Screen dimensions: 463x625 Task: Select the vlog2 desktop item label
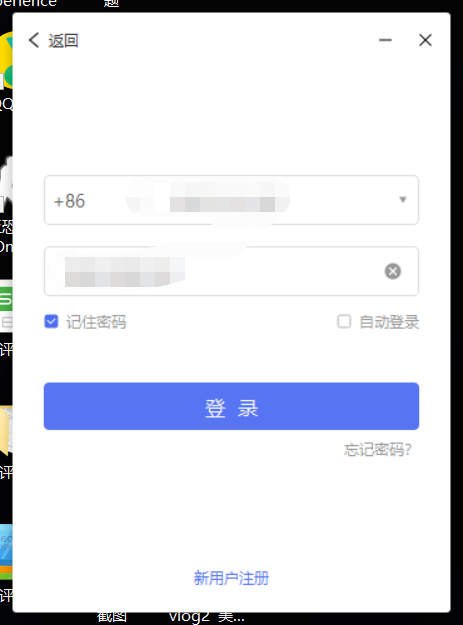(x=189, y=616)
